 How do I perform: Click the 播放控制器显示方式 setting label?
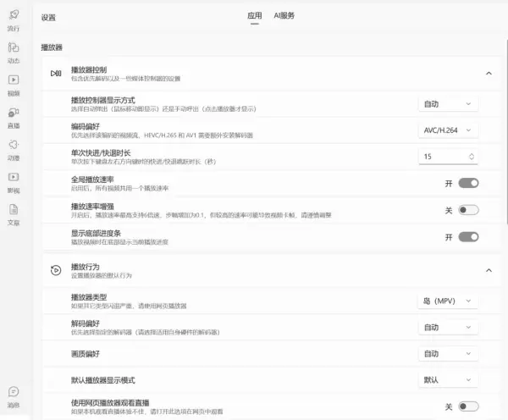[103, 100]
